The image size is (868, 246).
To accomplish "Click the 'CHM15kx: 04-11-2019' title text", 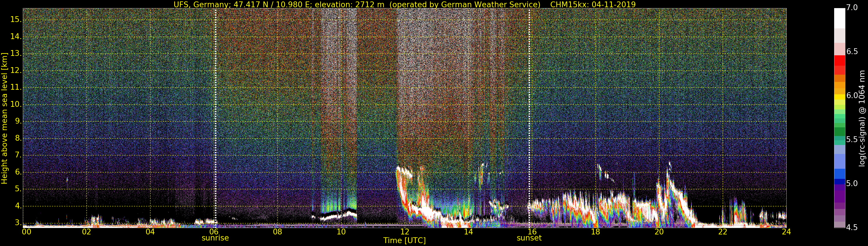I will click(593, 4).
